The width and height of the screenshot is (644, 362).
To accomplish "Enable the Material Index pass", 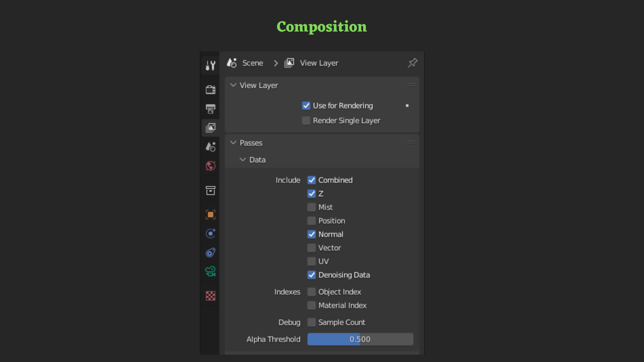I will (312, 305).
